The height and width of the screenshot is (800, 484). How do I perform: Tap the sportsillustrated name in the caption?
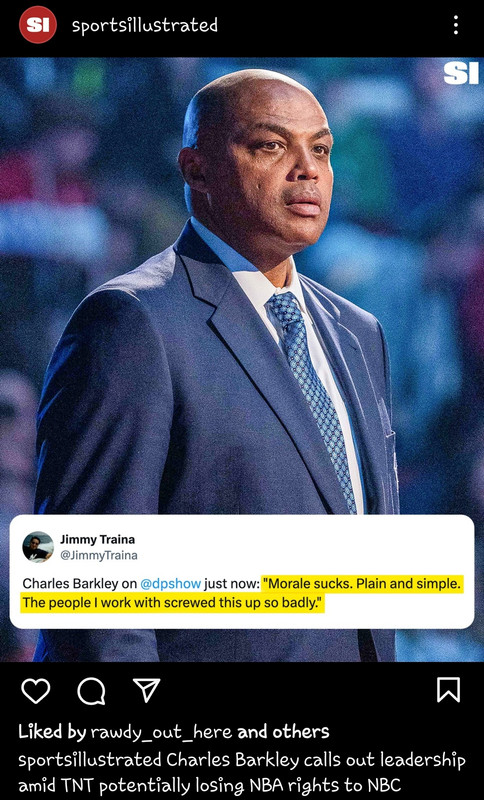click(90, 760)
